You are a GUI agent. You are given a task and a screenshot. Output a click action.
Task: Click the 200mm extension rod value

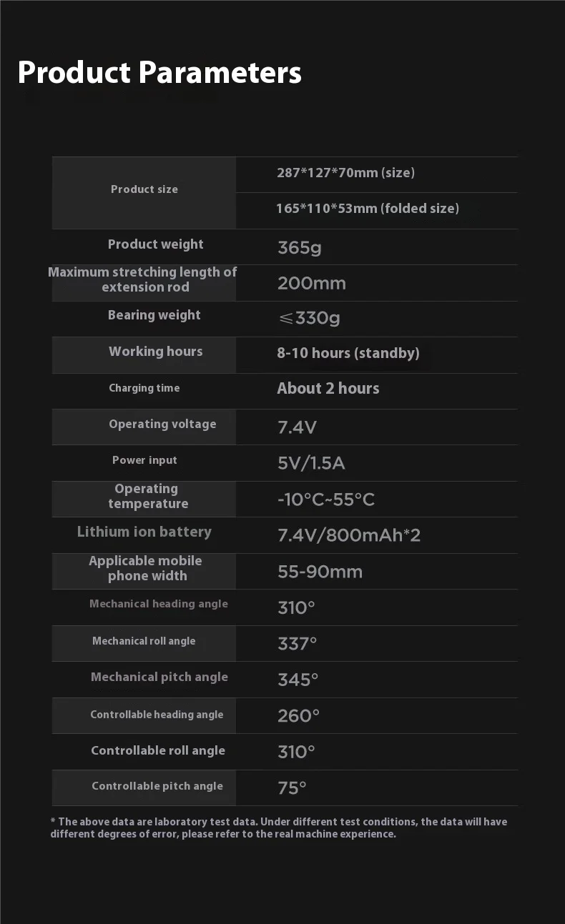pos(311,284)
